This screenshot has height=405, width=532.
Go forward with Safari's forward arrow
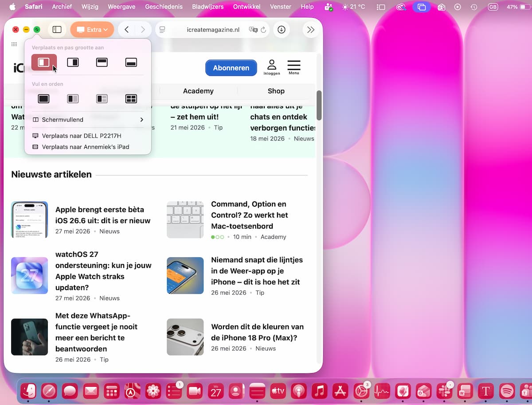(x=142, y=30)
